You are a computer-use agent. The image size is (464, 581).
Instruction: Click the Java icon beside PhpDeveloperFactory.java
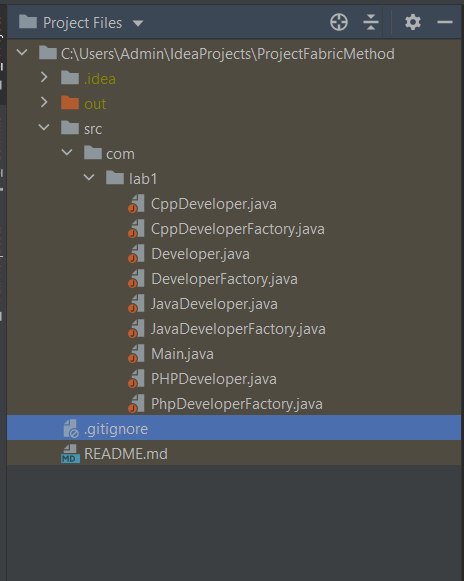click(136, 404)
